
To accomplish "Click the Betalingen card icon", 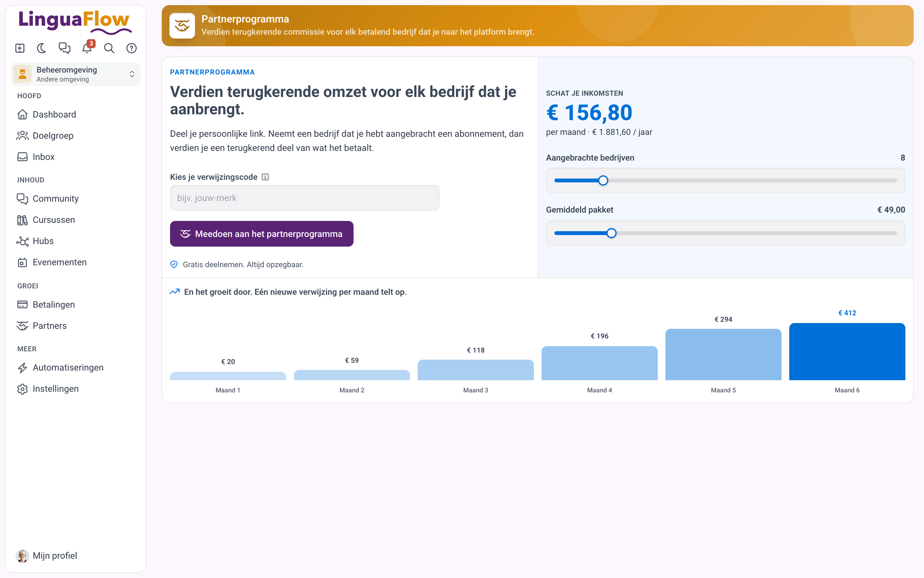I will click(22, 305).
